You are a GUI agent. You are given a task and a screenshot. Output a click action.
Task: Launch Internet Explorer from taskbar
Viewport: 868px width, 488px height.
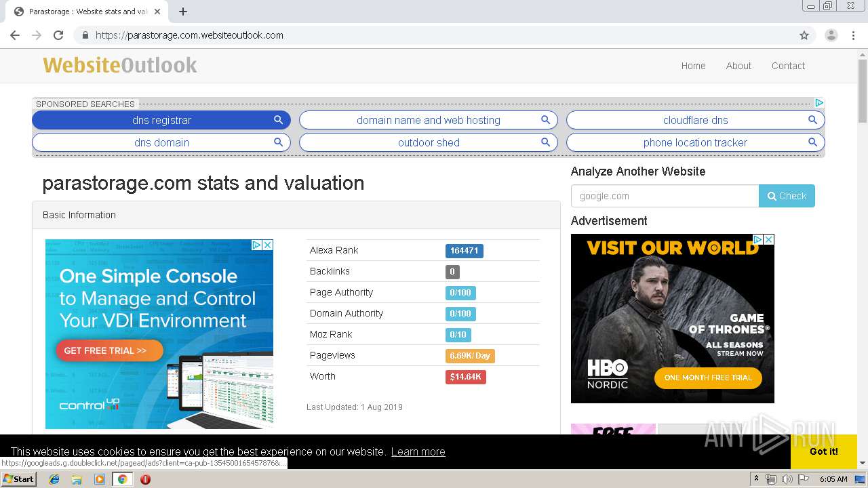tap(54, 479)
